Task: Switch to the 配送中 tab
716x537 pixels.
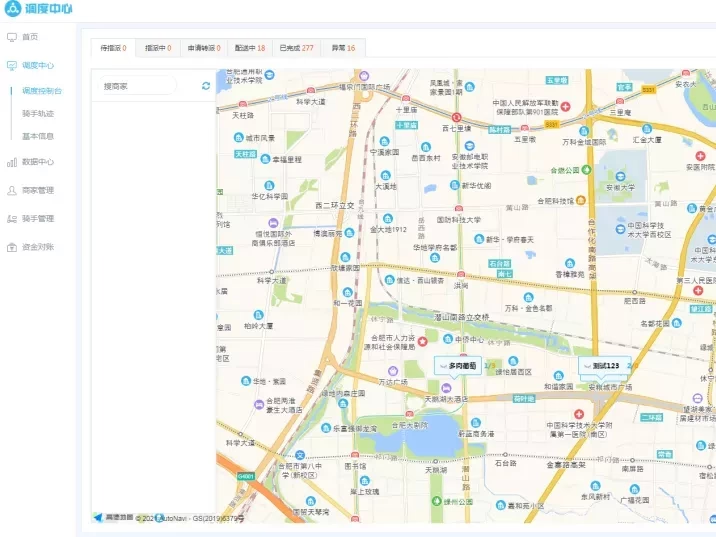Action: tap(249, 48)
